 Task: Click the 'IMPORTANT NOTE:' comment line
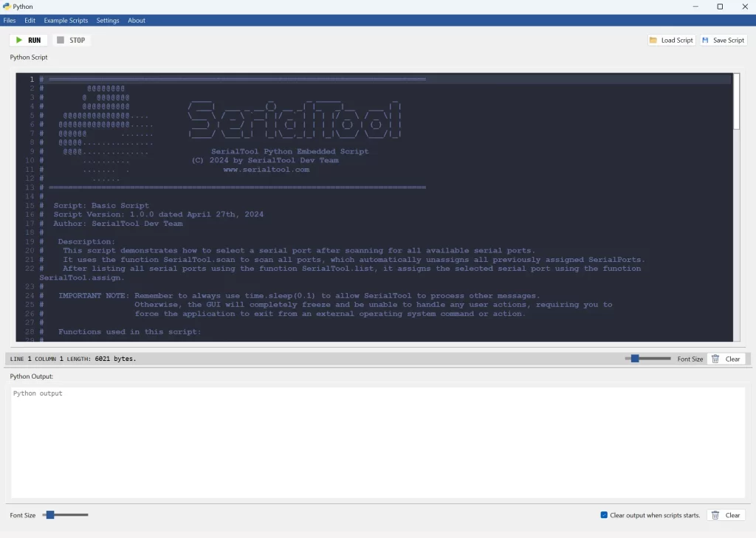[94, 295]
